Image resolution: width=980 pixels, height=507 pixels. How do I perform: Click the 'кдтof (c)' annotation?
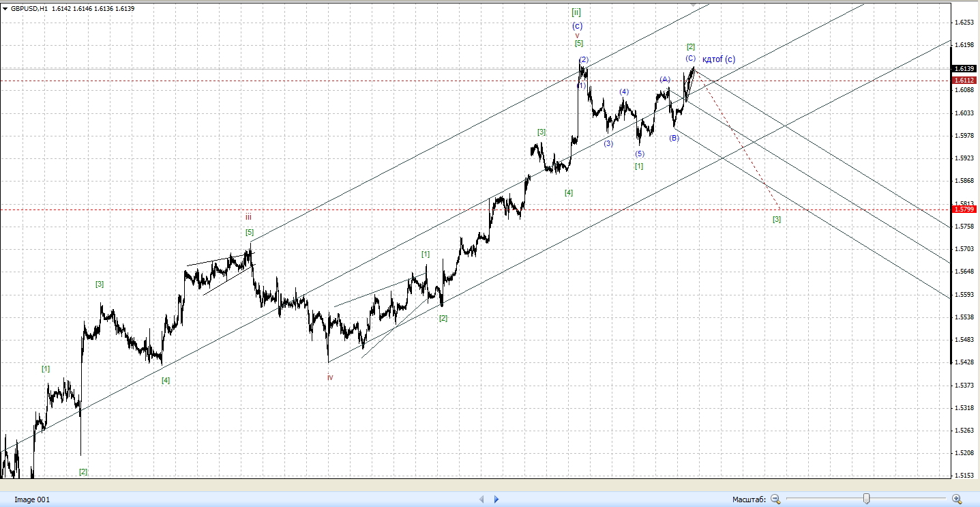click(x=719, y=59)
